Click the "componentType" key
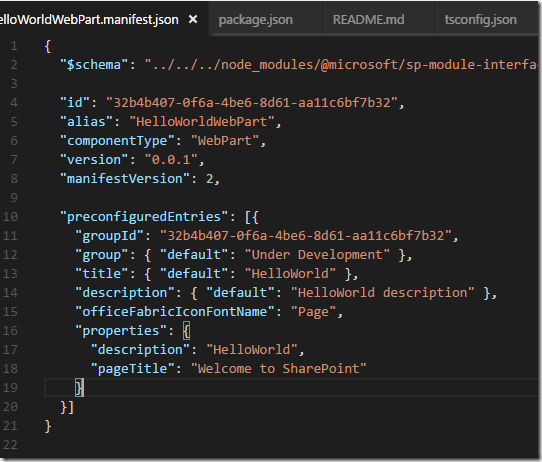This screenshot has height=462, width=542. (118, 141)
